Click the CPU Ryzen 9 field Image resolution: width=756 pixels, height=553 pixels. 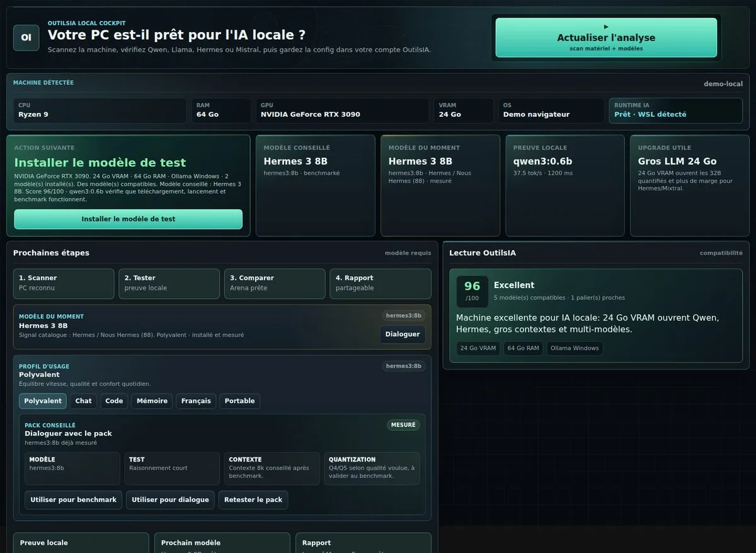[100, 110]
